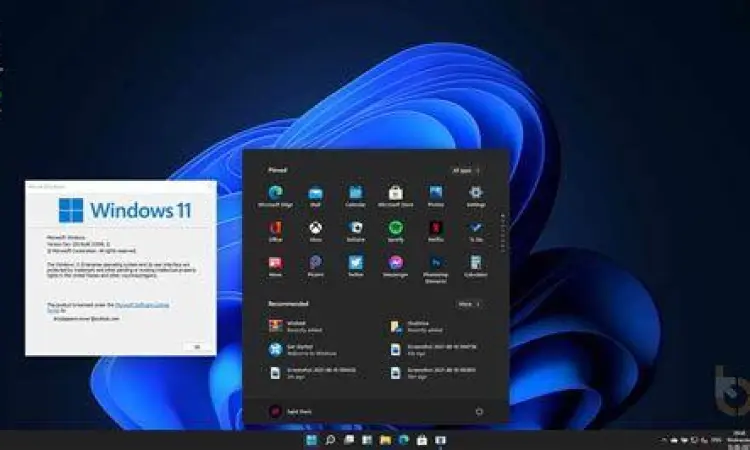Open the Netflix pinned app
Screen dimensions: 750x450
(436, 228)
